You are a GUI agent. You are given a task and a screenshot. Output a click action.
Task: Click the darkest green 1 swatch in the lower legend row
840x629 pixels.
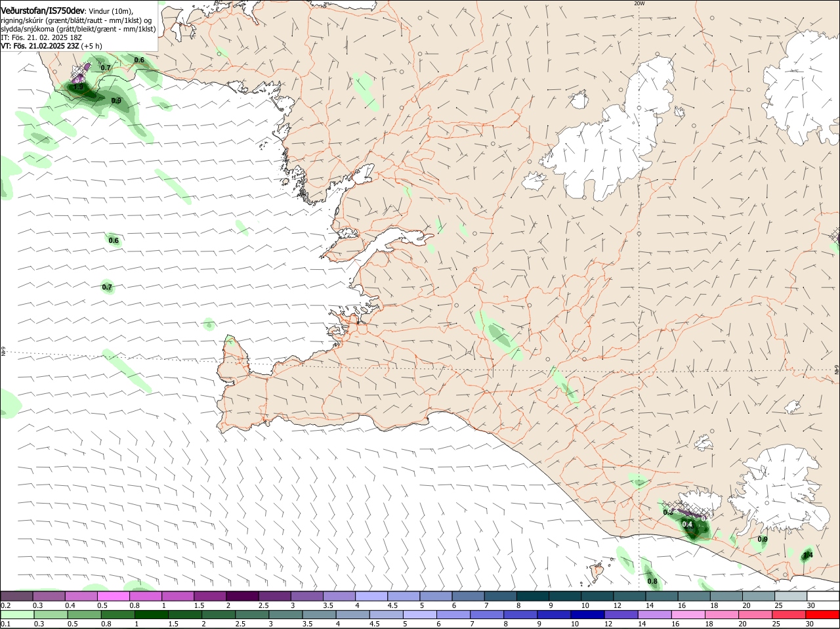151,614
